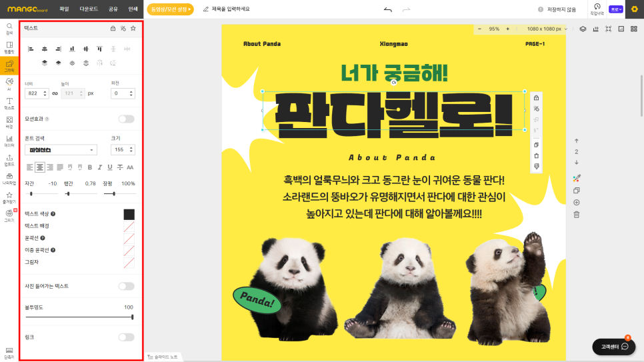Toggle 사진 들어가는 텍스트 switch

127,286
